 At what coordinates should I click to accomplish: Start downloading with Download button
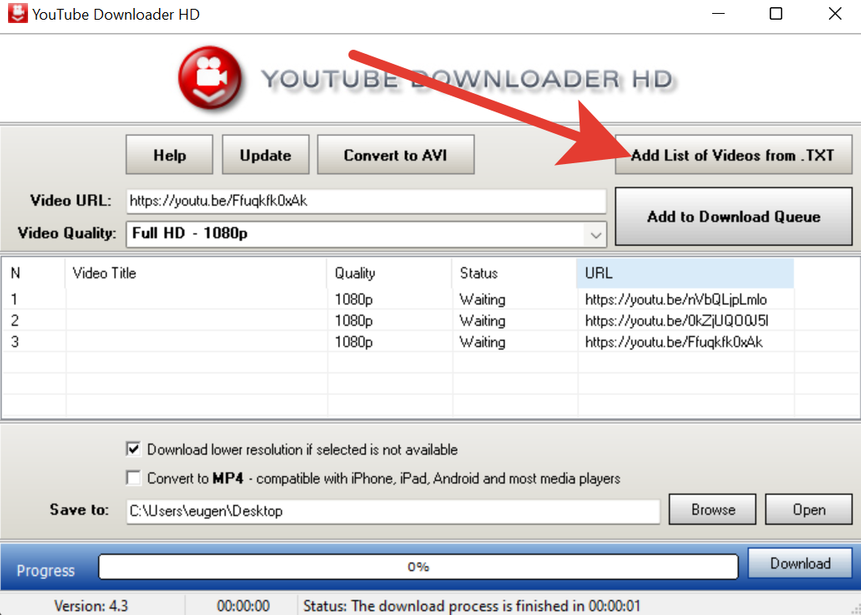tap(800, 563)
